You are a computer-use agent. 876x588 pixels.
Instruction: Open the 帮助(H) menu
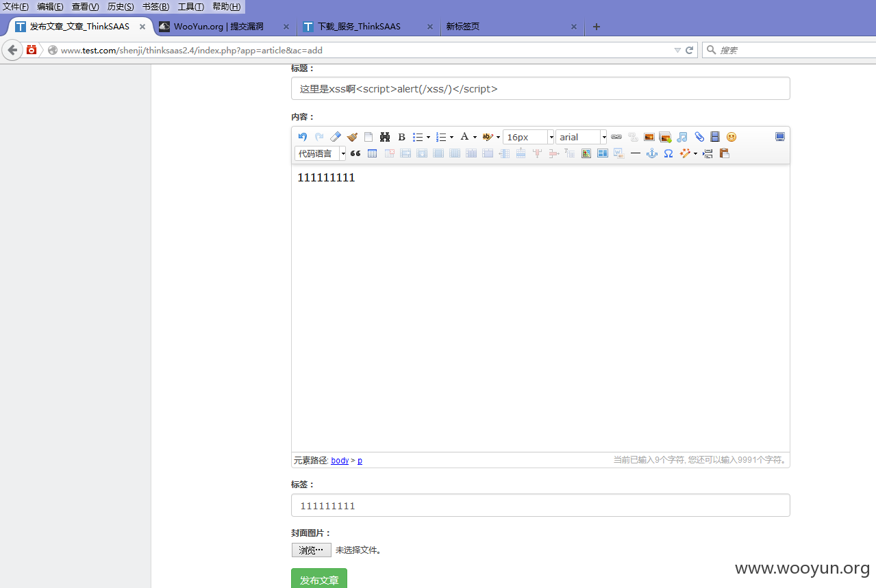point(226,6)
